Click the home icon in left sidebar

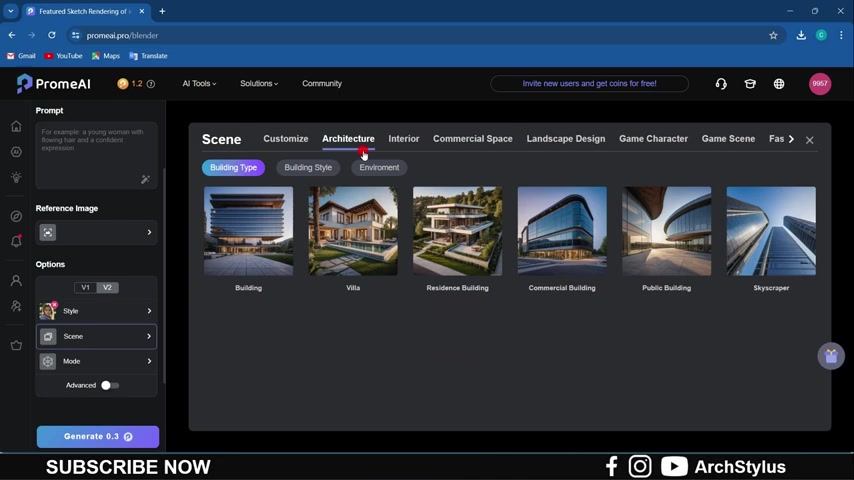pyautogui.click(x=16, y=127)
